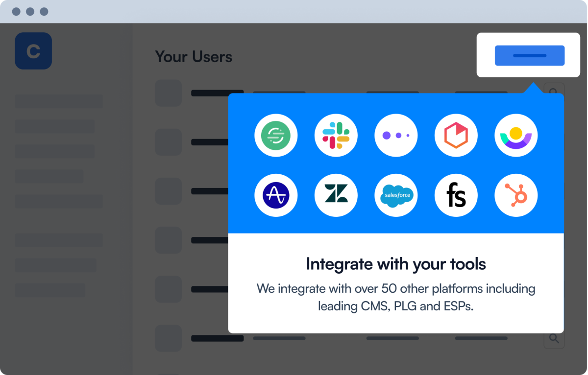The height and width of the screenshot is (375, 588).
Task: Select the Amplitude integration icon
Action: pos(276,195)
